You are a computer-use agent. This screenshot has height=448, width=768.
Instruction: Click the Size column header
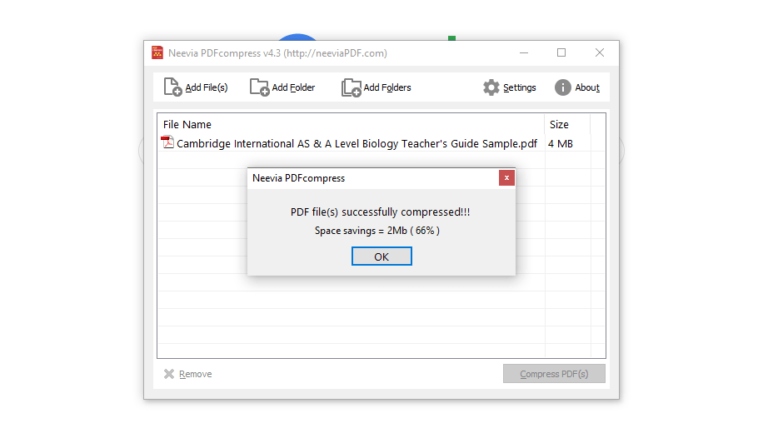pos(567,124)
